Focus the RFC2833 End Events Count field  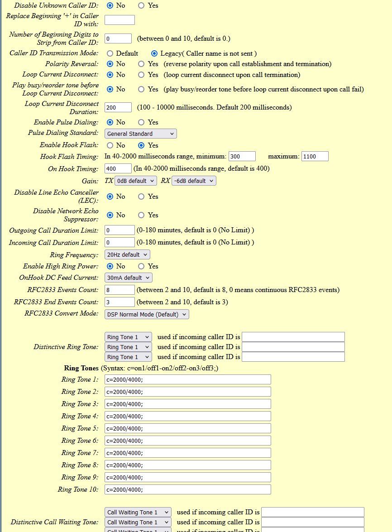[x=120, y=302]
